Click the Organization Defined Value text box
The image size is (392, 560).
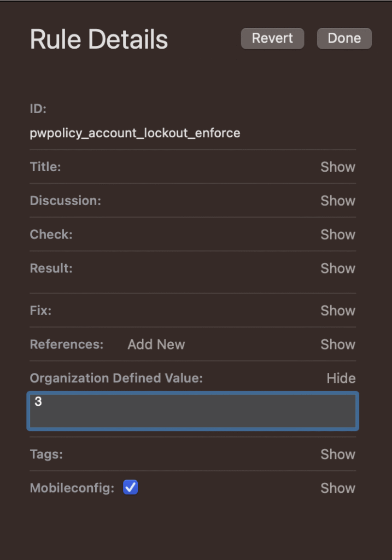coord(192,411)
